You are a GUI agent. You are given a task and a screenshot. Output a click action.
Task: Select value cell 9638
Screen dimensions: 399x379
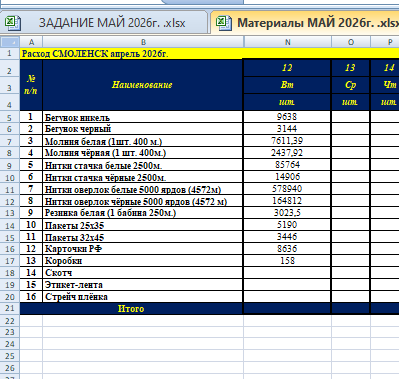coord(287,117)
